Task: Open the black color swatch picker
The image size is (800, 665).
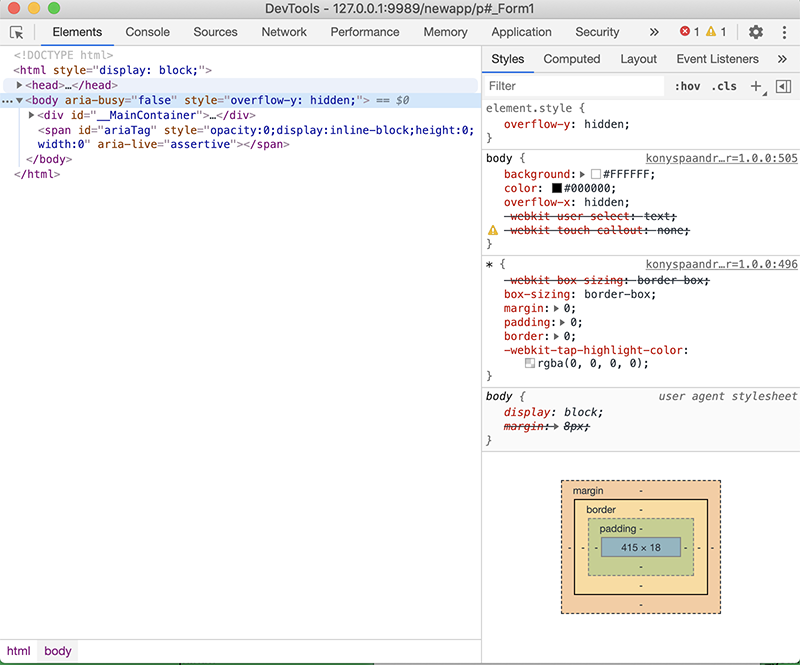Action: tap(557, 188)
